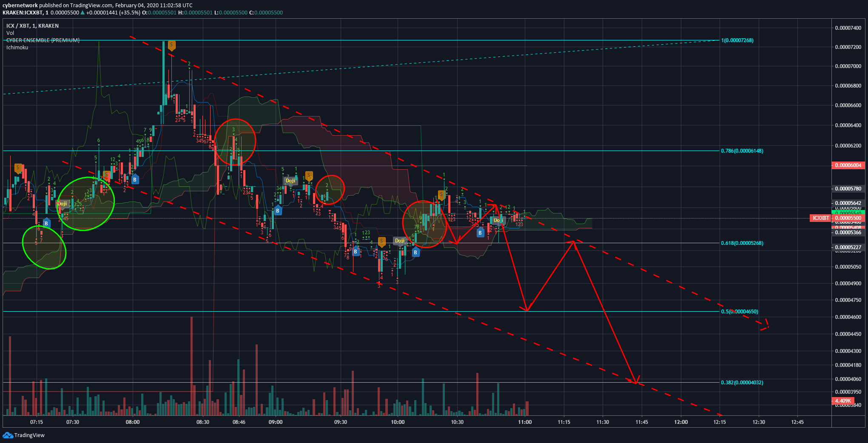Click the Fibonacci label 0.786(0.00006148)
The height and width of the screenshot is (443, 868).
(x=742, y=151)
